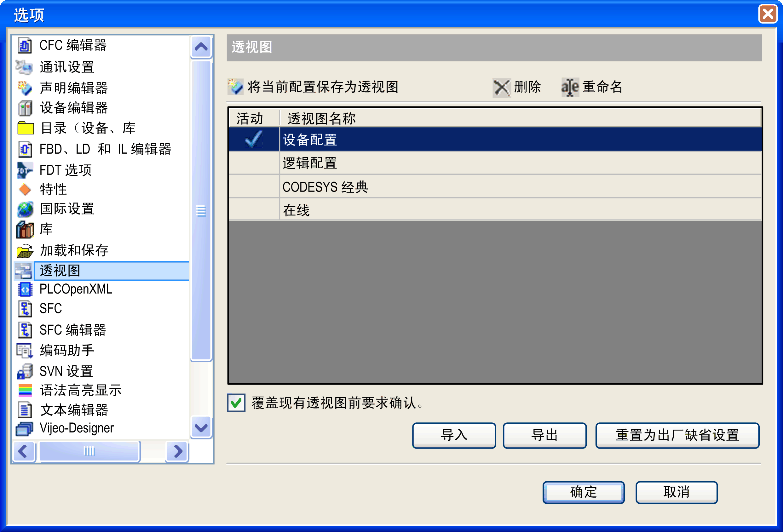The height and width of the screenshot is (532, 783).
Task: Select 编码助手 in the list
Action: tap(67, 351)
